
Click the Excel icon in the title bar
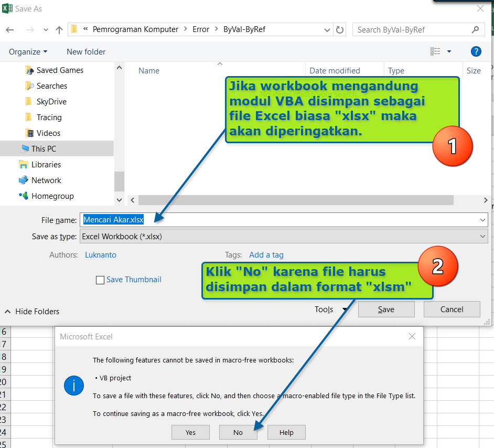[x=7, y=8]
